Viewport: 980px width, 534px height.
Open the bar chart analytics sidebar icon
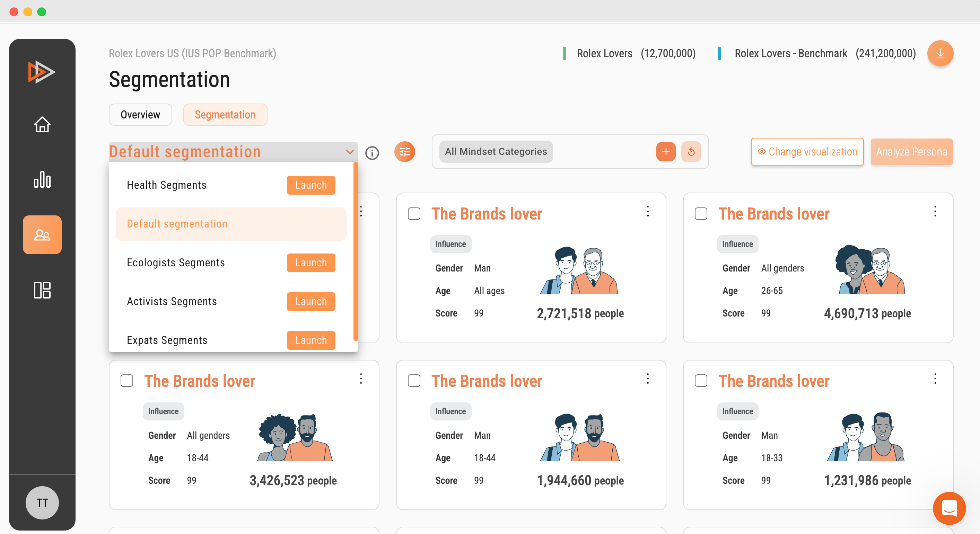(42, 179)
